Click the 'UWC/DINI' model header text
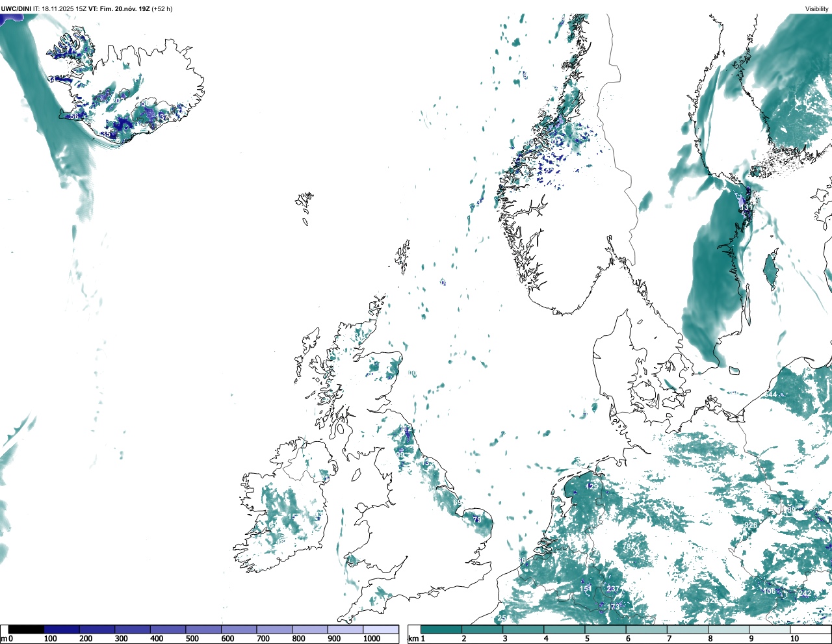 (16, 9)
